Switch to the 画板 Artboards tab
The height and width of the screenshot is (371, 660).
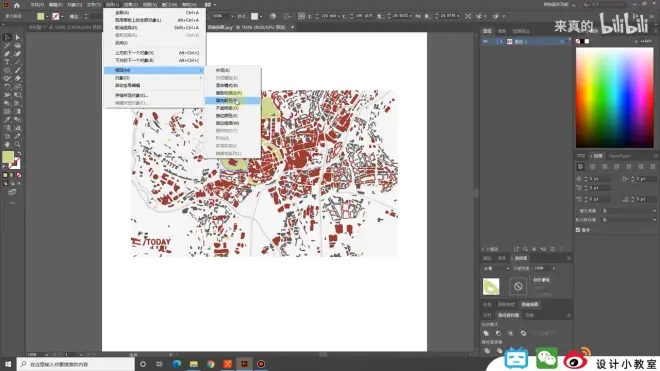[502, 31]
